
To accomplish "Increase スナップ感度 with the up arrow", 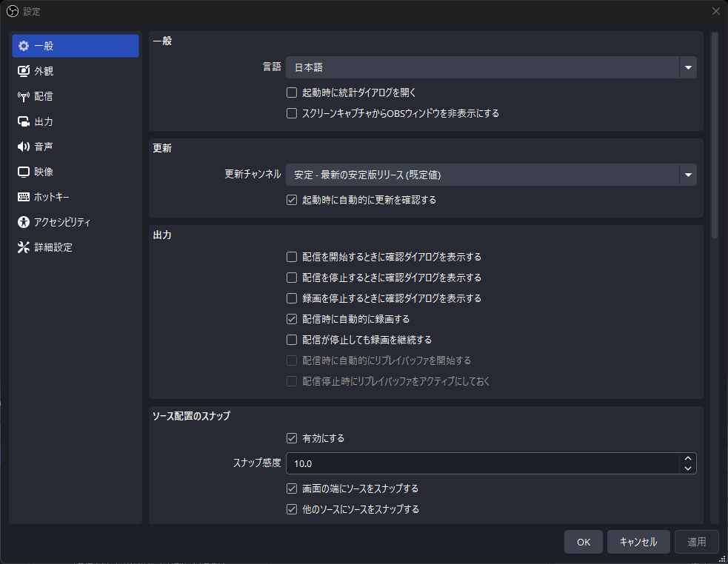I will point(687,458).
